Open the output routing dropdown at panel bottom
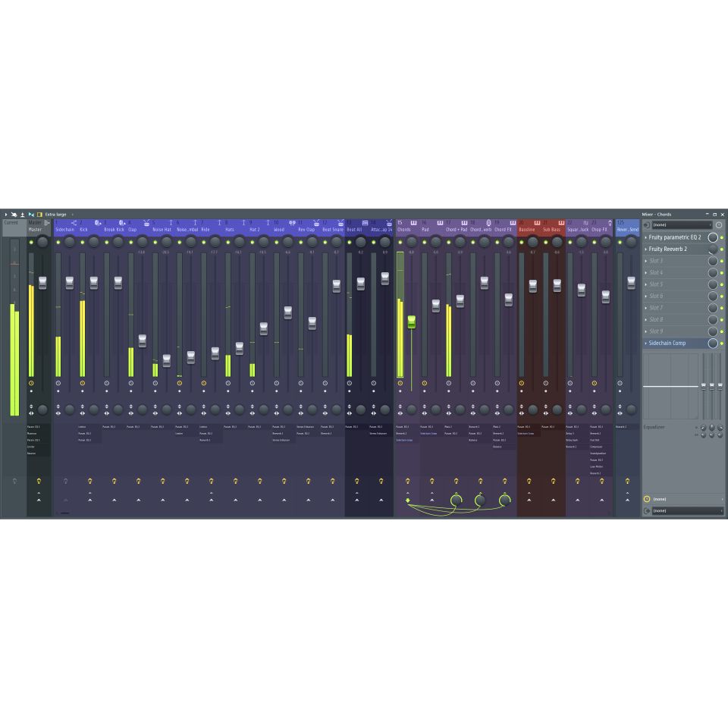This screenshot has width=728, height=728. 686,510
